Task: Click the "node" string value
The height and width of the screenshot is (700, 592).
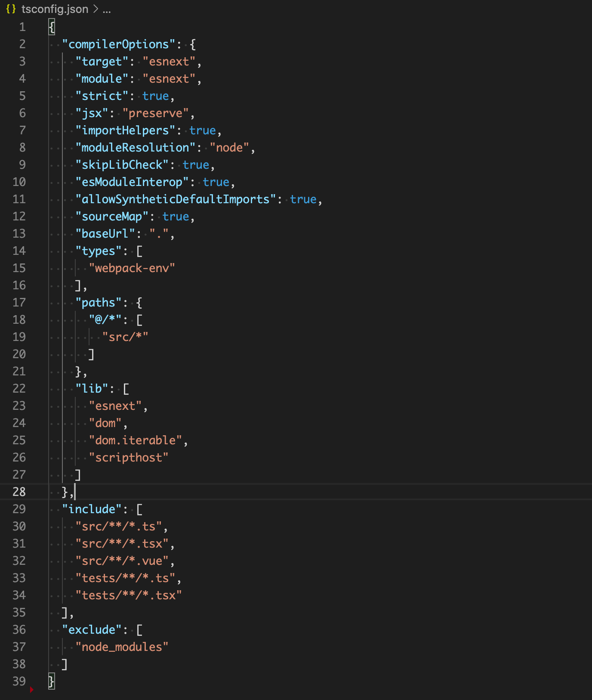Action: tap(229, 148)
